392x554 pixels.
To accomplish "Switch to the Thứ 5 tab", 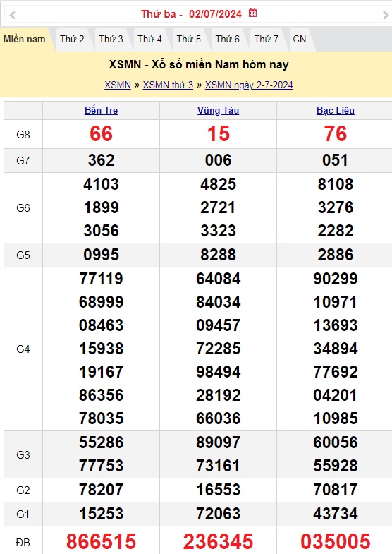I will (x=189, y=40).
